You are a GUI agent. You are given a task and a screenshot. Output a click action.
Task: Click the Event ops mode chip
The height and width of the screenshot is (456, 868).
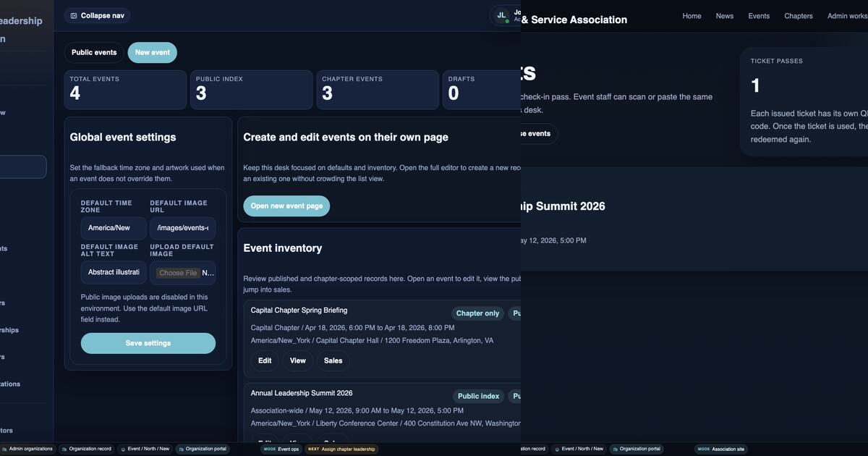pyautogui.click(x=281, y=449)
